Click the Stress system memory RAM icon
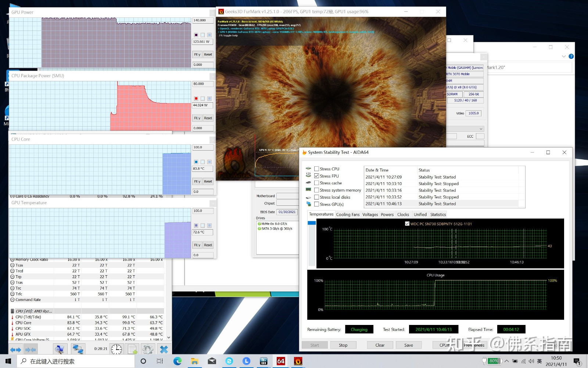Screen dimensions: 588x368 (308, 190)
